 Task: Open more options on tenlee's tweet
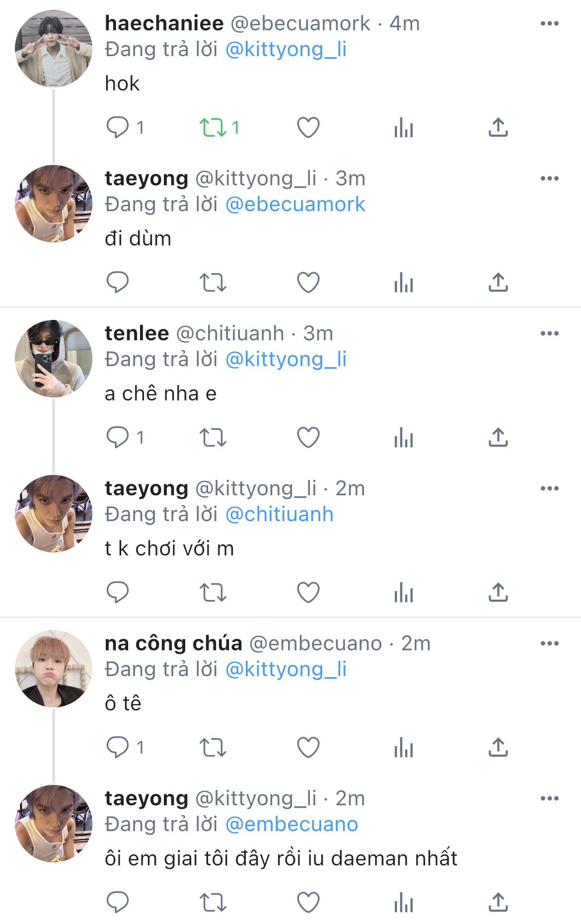[550, 333]
